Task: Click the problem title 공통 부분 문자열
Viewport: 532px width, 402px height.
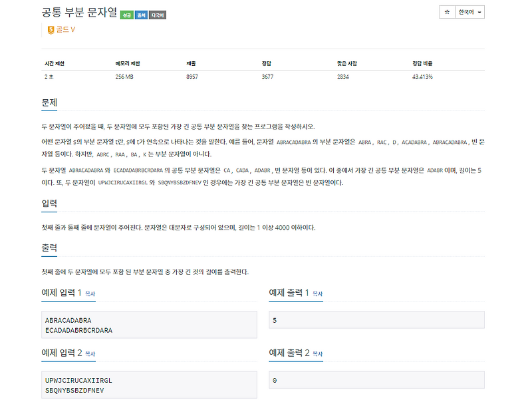Action: tap(80, 12)
